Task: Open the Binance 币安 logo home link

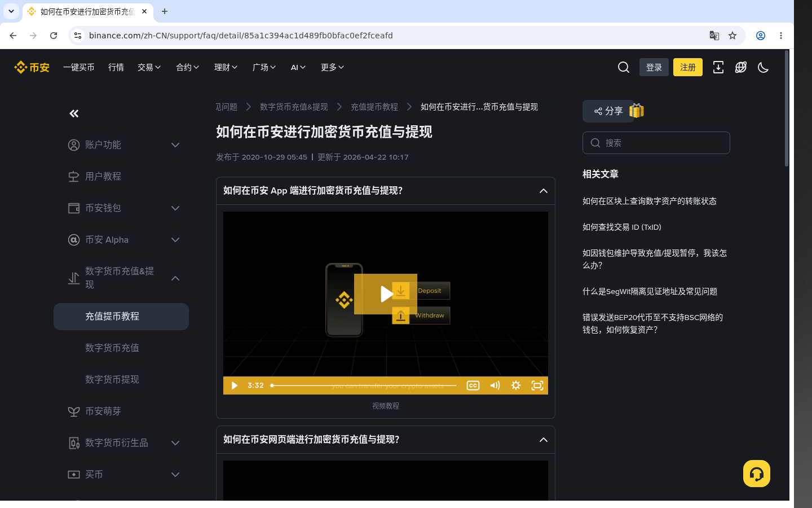Action: (32, 67)
